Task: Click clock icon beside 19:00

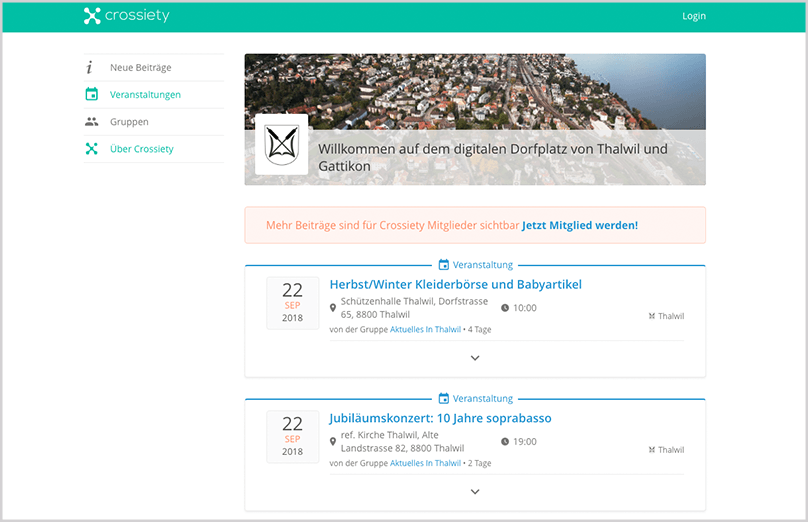Action: [505, 442]
